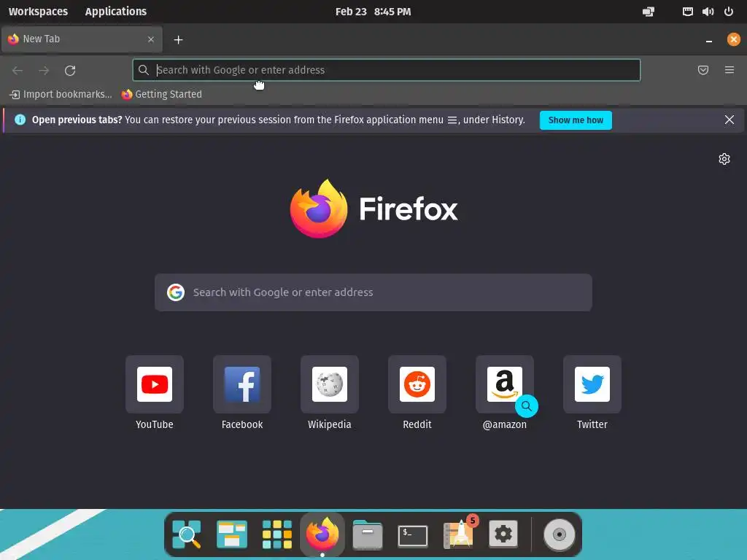Open the disc drive icon in dock
The width and height of the screenshot is (747, 560).
tap(560, 534)
